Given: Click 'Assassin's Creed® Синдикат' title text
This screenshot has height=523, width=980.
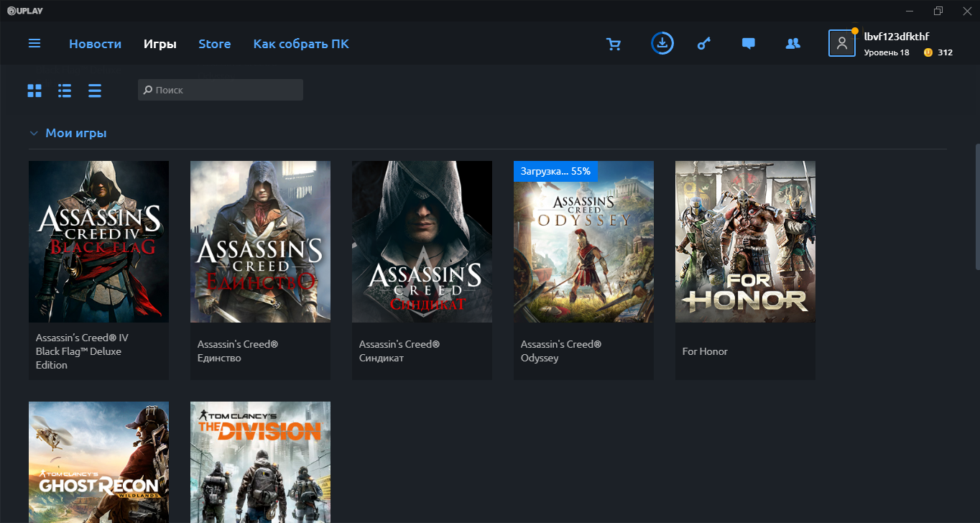Looking at the screenshot, I should click(399, 351).
